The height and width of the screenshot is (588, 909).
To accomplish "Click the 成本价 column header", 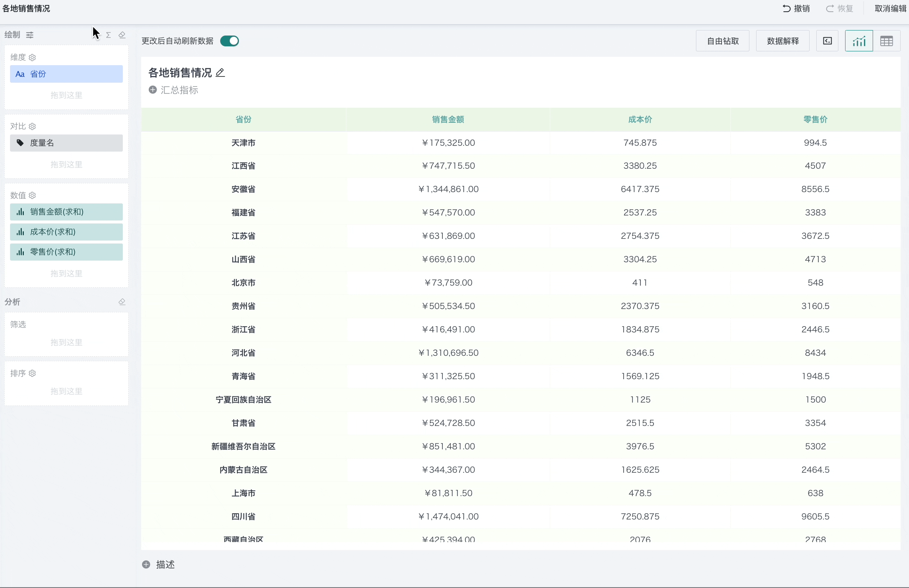I will click(640, 120).
